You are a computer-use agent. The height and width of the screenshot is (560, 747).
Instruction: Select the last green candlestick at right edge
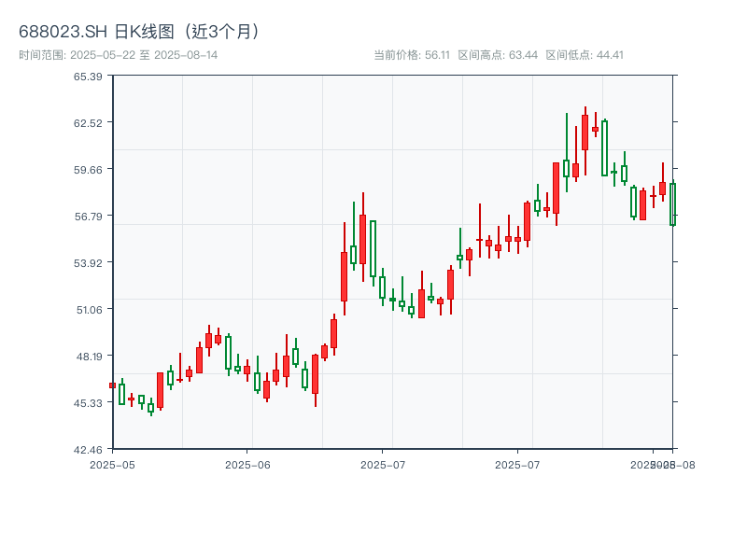(671, 204)
